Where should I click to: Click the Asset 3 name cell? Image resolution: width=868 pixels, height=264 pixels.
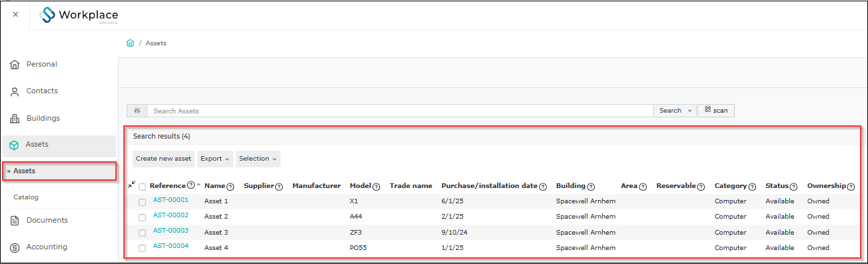(216, 233)
